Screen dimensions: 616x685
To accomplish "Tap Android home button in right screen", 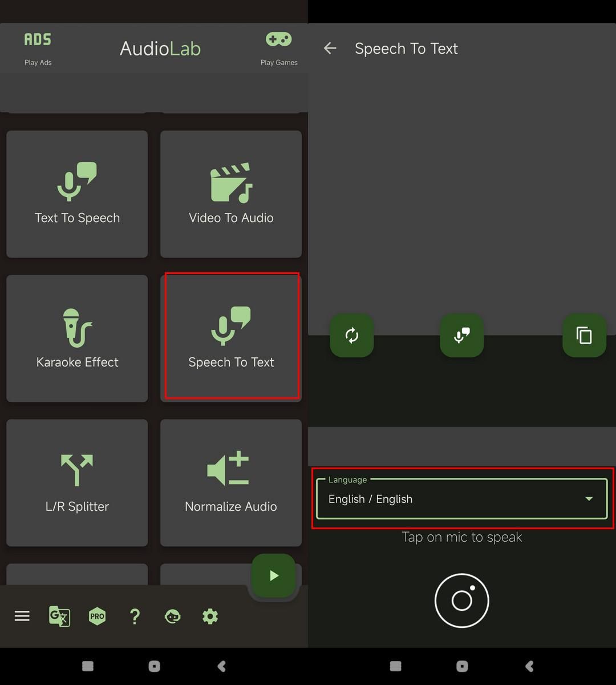I will point(462,666).
